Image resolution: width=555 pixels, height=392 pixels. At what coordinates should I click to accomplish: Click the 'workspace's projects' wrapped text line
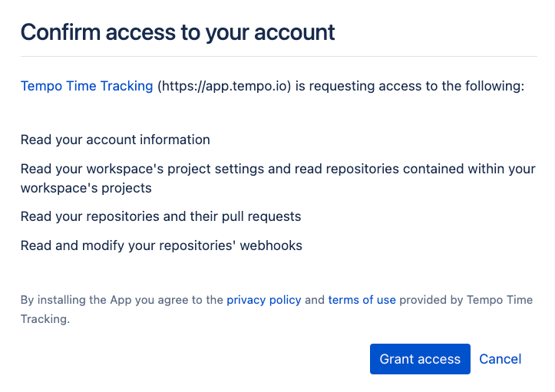(x=86, y=188)
